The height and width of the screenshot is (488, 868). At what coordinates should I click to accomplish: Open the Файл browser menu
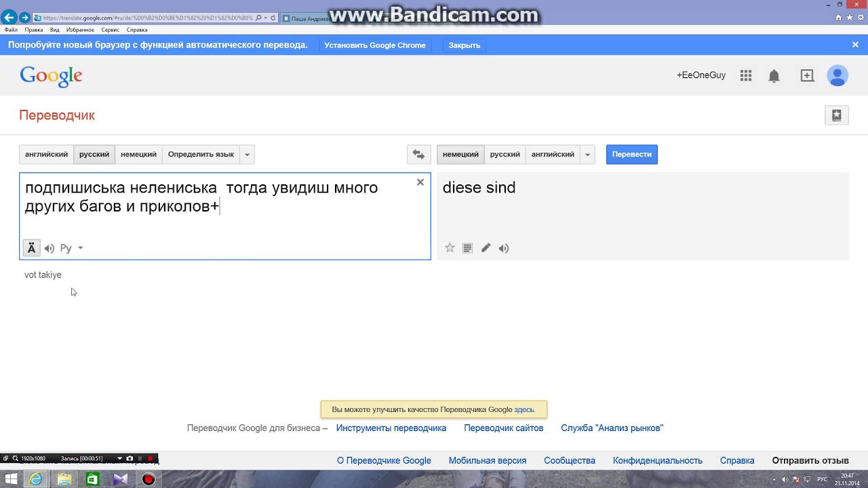point(11,30)
